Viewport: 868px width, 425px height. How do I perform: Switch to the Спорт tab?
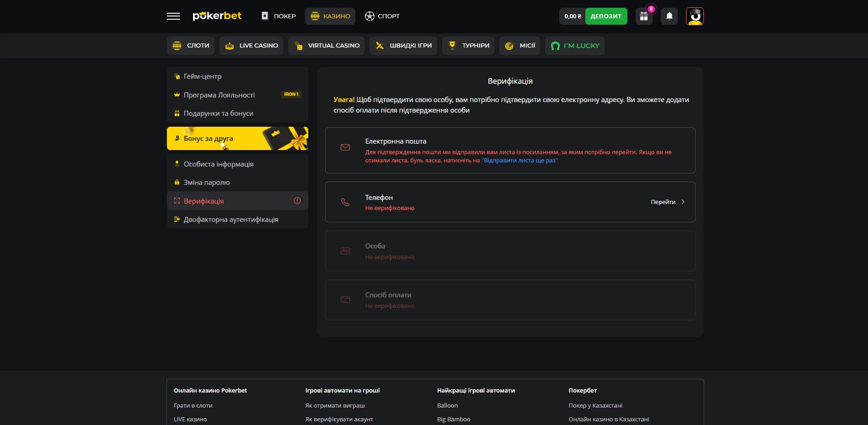382,16
